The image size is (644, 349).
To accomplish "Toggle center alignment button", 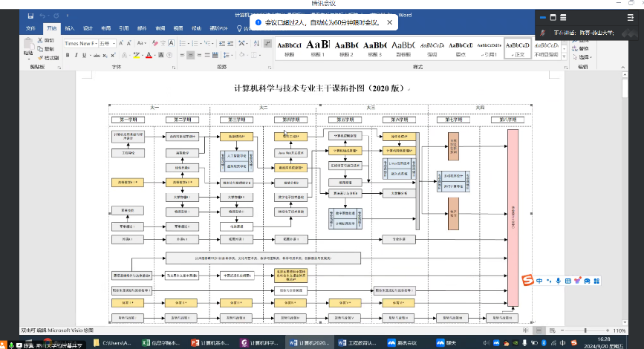I will tap(191, 55).
